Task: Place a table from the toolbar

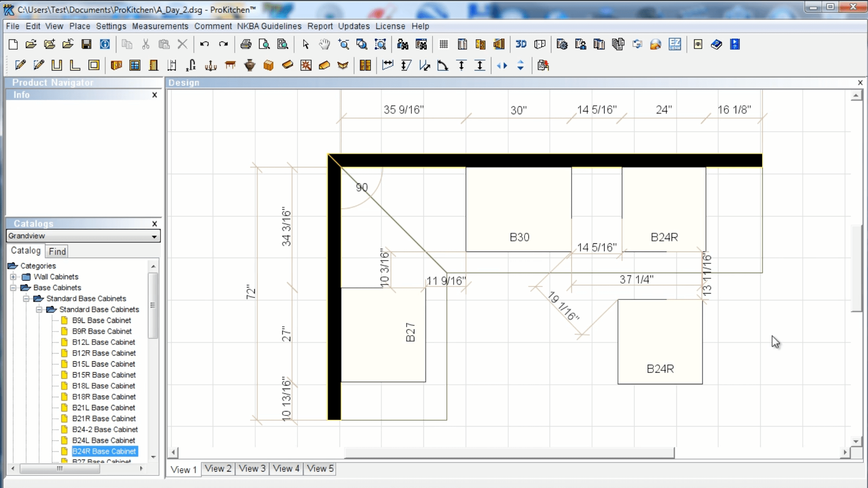Action: [231, 65]
